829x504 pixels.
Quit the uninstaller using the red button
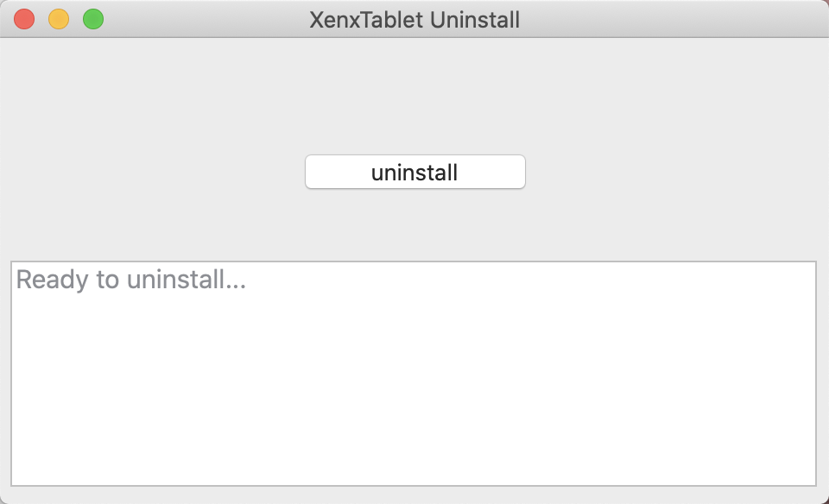click(x=24, y=19)
